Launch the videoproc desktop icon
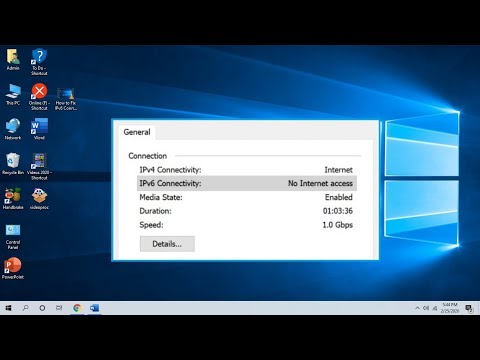480x360 pixels. [39, 198]
